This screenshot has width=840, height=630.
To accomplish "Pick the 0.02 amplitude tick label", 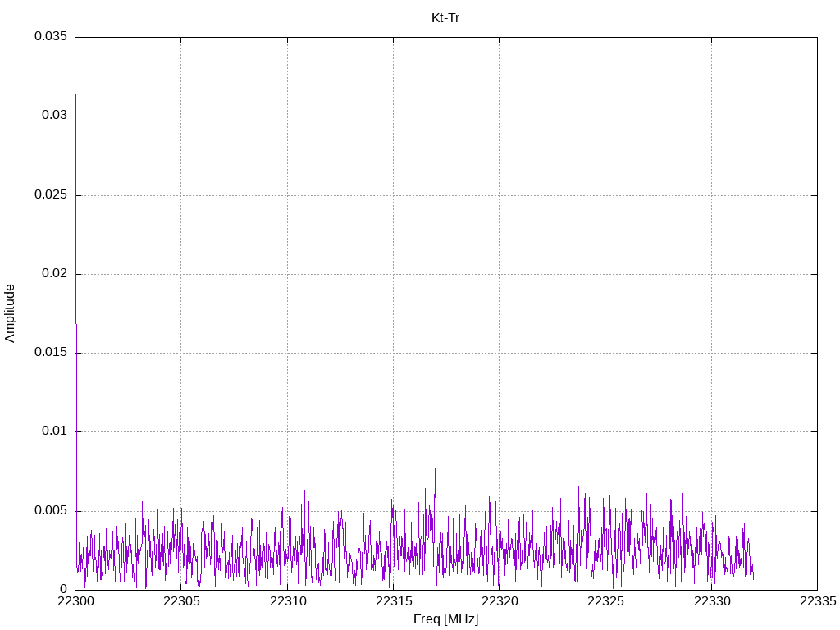I will (53, 273).
